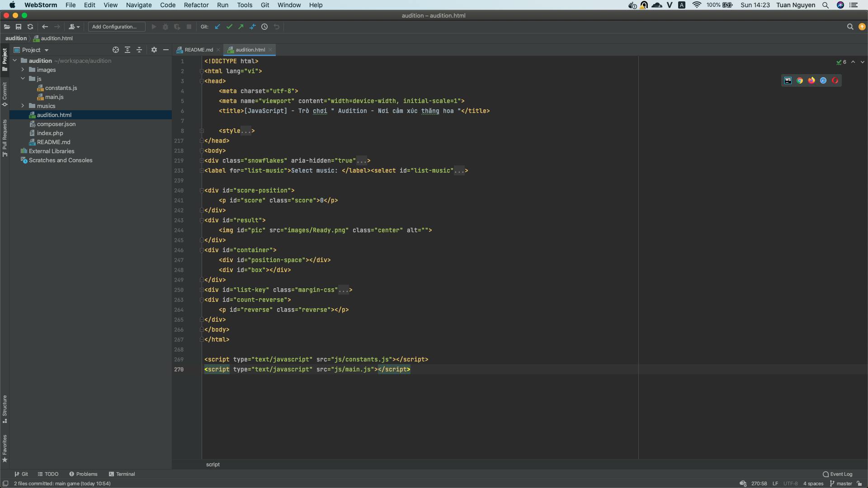Open main.js in project tree
The height and width of the screenshot is (488, 868).
pos(54,97)
